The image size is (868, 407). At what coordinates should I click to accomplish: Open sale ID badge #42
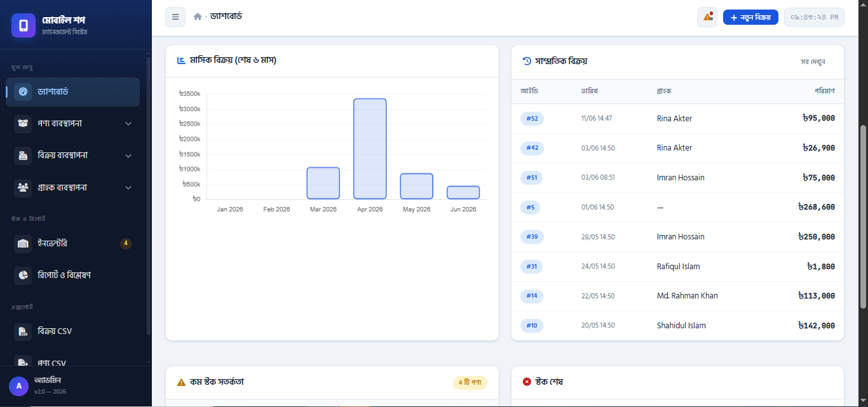tap(532, 148)
